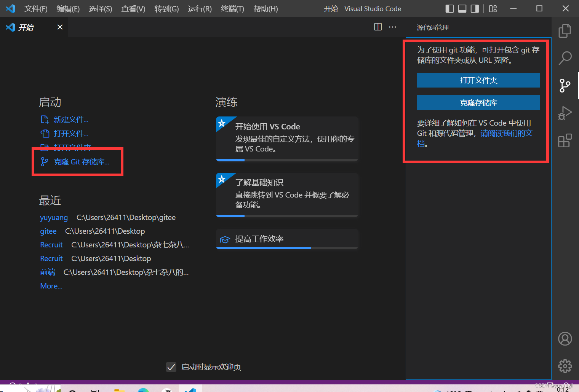Open recent folder 前端
Image resolution: width=579 pixels, height=392 pixels.
tap(48, 272)
